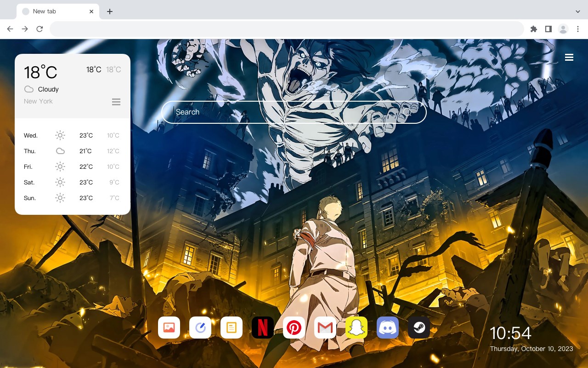Screen dimensions: 588x368
Task: Open the yellow notes shortcut icon
Action: [232, 328]
